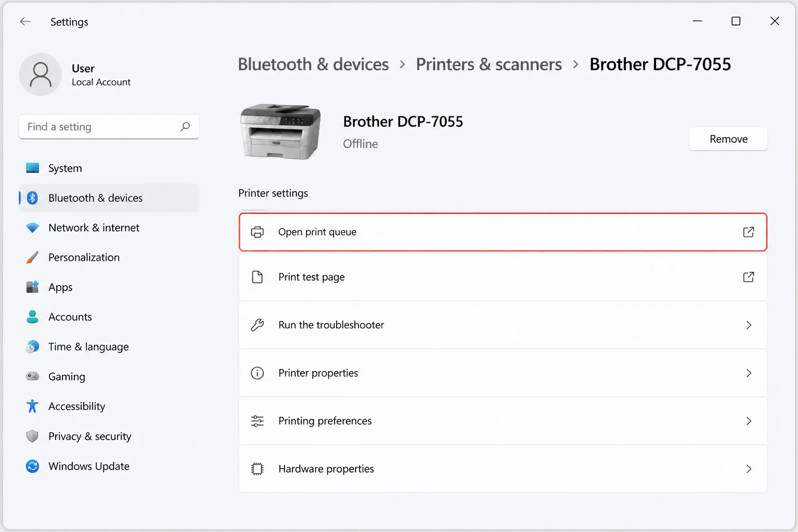
Task: Open Personalization settings
Action: pos(109,257)
